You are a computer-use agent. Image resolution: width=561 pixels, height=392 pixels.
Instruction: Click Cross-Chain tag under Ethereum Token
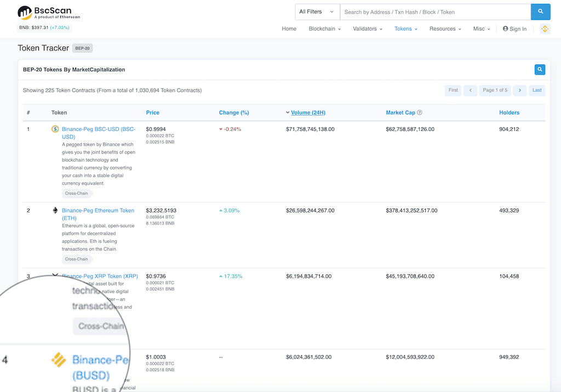[x=77, y=259]
